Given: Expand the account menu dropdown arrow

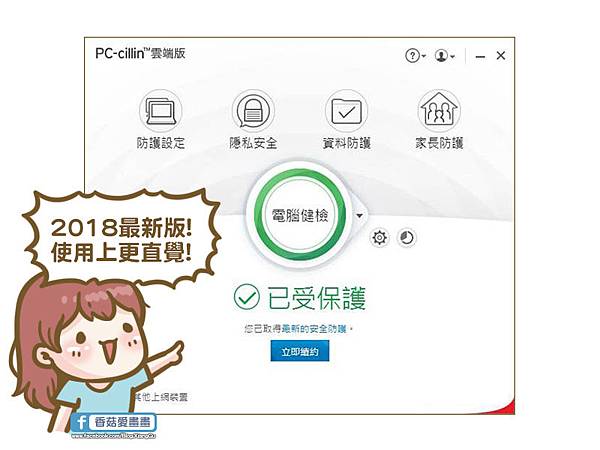Looking at the screenshot, I should [x=452, y=56].
